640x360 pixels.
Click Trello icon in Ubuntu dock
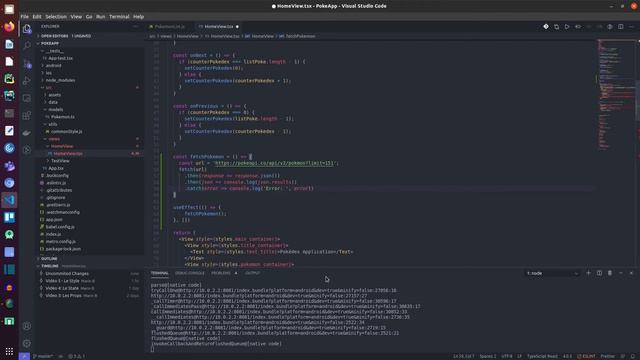[x=9, y=218]
